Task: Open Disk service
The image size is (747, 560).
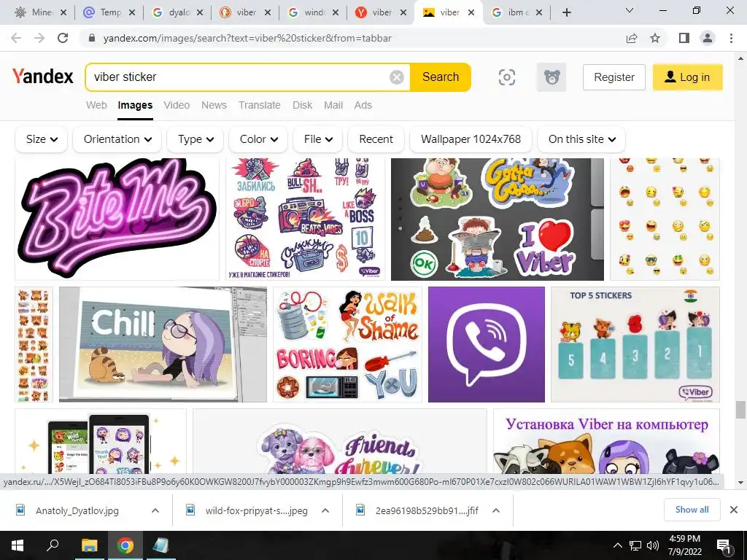Action: (x=302, y=105)
